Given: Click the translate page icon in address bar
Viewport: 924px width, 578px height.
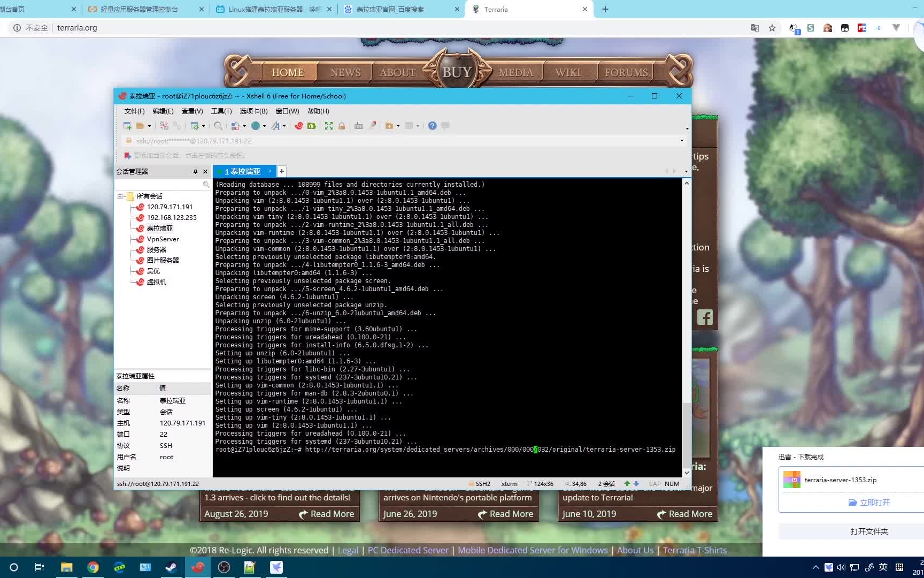Looking at the screenshot, I should pos(755,28).
